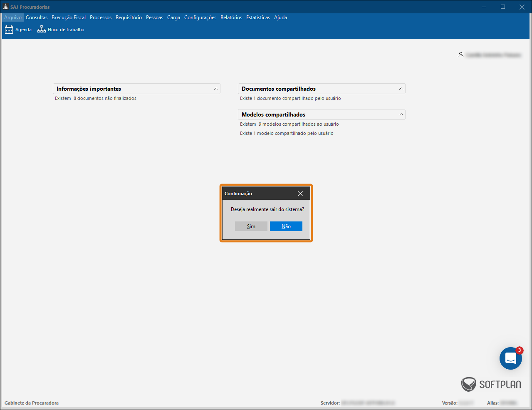Open the 1 document shared by user
Image resolution: width=532 pixels, height=410 pixels.
pyautogui.click(x=290, y=99)
